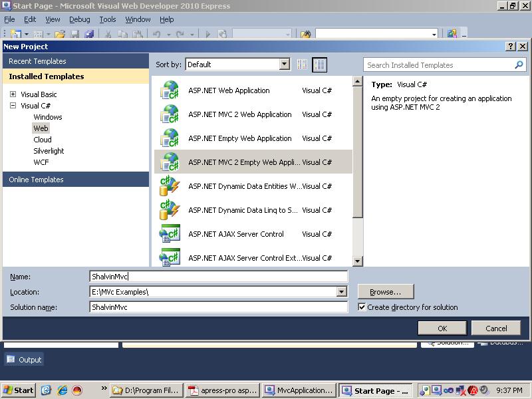The width and height of the screenshot is (532, 399).
Task: Open the Redo history dropdown arrow
Action: 192,35
